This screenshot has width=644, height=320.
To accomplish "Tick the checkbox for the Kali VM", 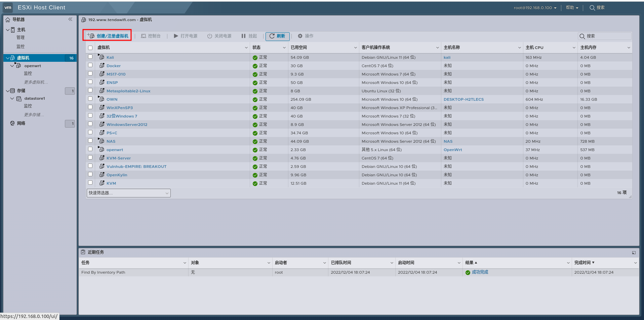I will coord(90,57).
